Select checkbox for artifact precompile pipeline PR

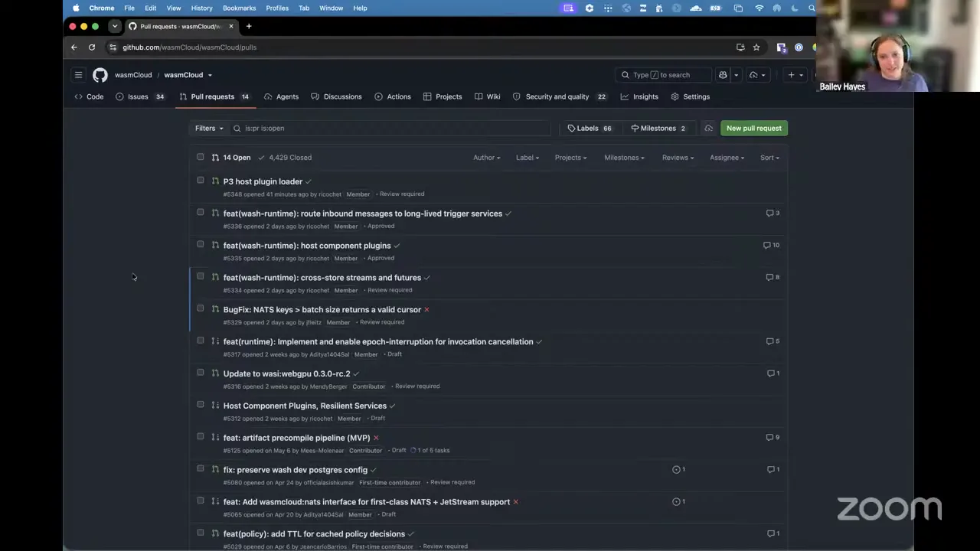(201, 437)
